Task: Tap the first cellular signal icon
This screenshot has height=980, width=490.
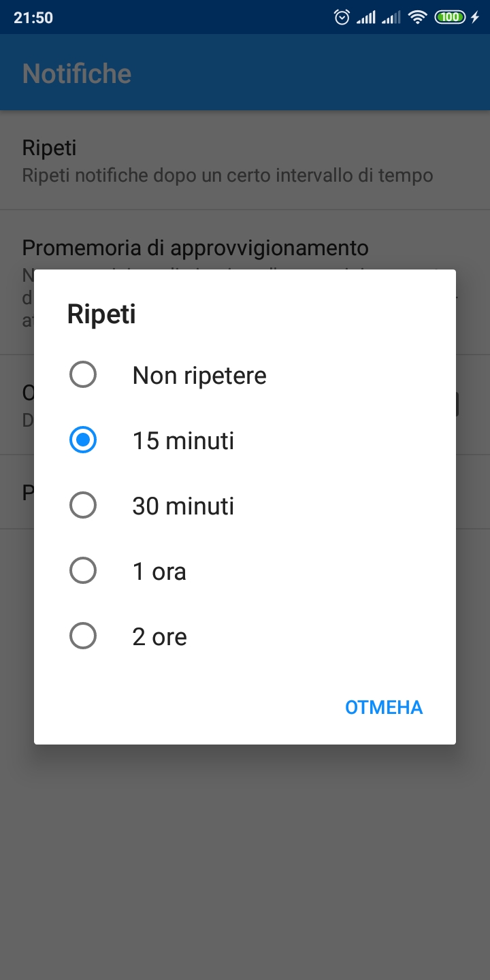Action: (366, 18)
